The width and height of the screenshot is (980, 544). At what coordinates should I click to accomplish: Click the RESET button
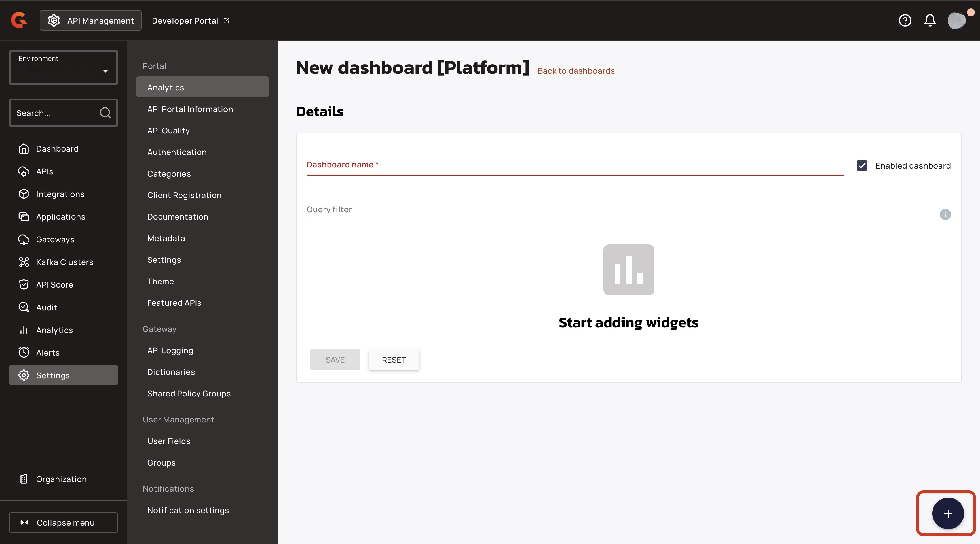(394, 360)
